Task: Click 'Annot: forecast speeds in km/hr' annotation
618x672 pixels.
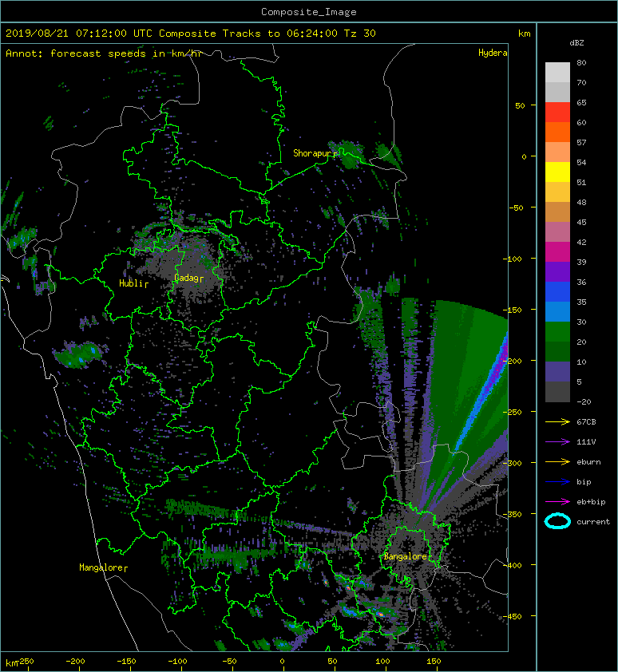Action: 104,53
